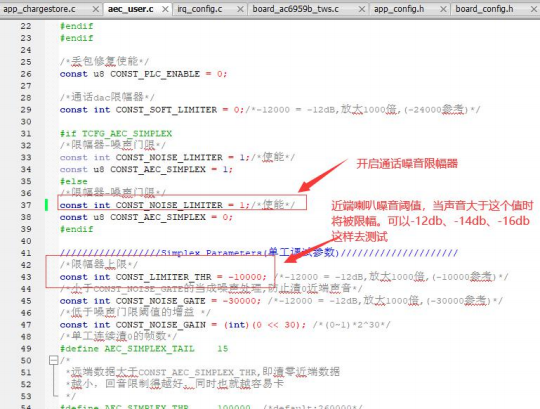This screenshot has width=540, height=409.
Task: Click the 单工连续清0的帧数 comment
Action: click(118, 336)
